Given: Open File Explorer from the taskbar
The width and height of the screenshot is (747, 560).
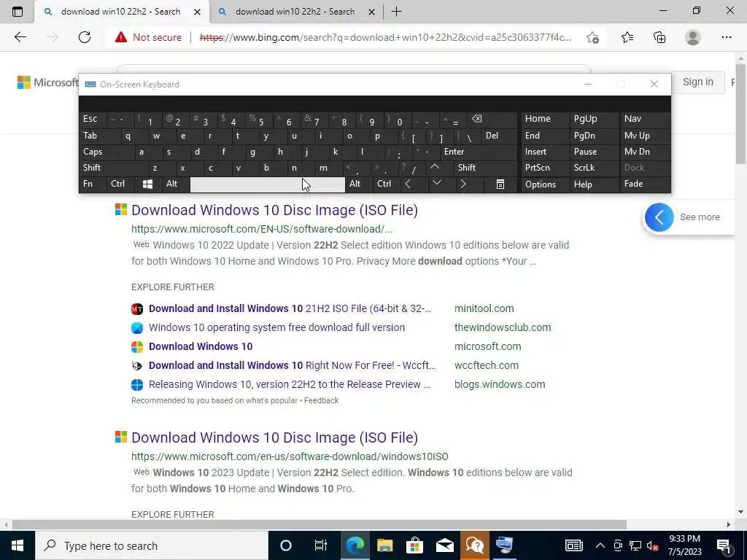Looking at the screenshot, I should point(385,545).
